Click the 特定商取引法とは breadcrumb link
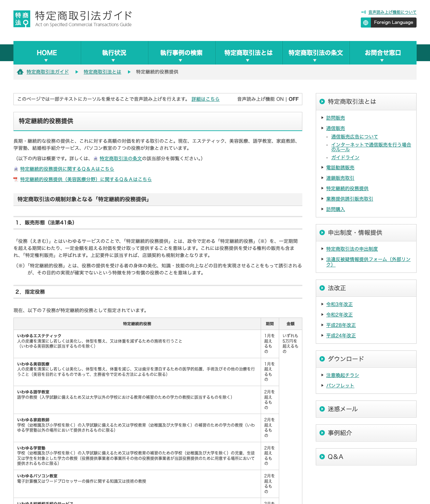The height and width of the screenshot is (504, 430). (102, 72)
